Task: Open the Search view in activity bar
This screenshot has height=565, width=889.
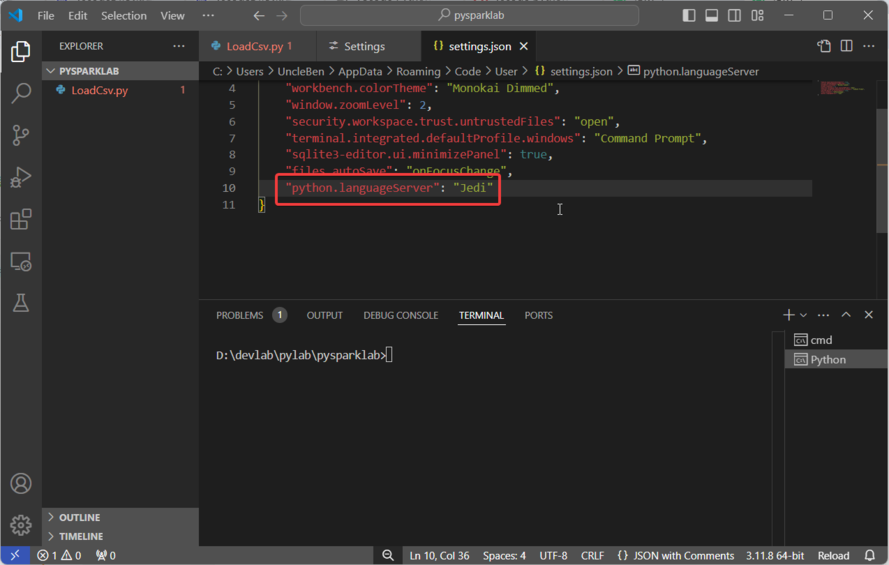Action: (20, 93)
